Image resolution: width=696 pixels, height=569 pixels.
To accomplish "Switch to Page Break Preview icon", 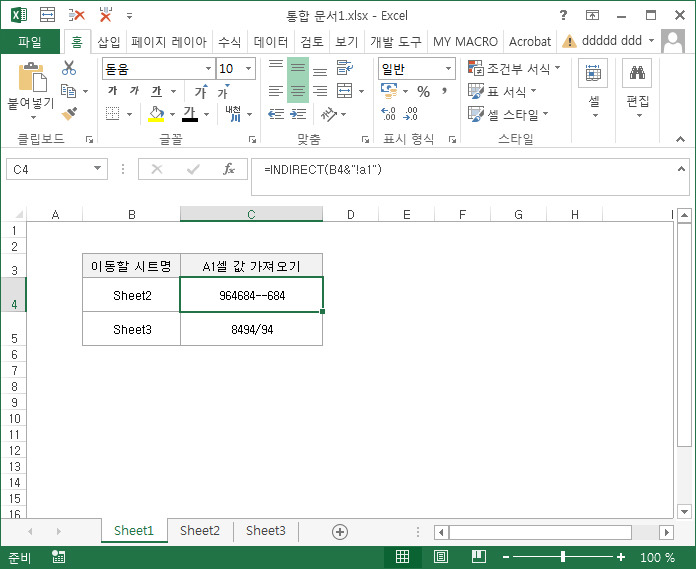I will coord(478,557).
